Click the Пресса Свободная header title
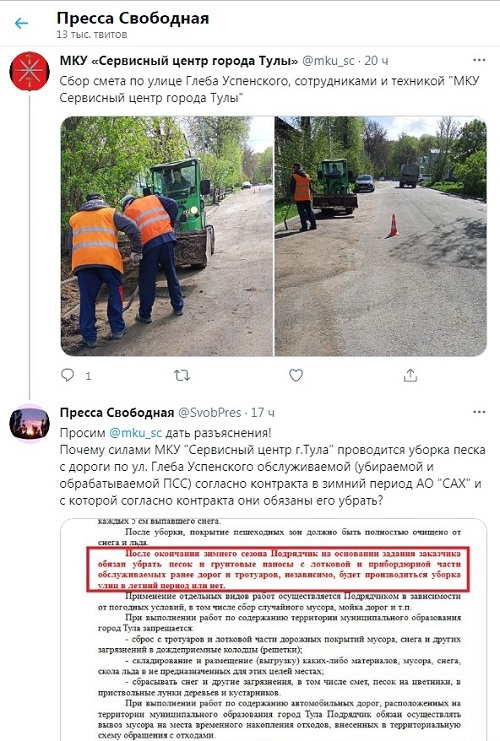The width and height of the screenshot is (500, 741). click(x=133, y=18)
